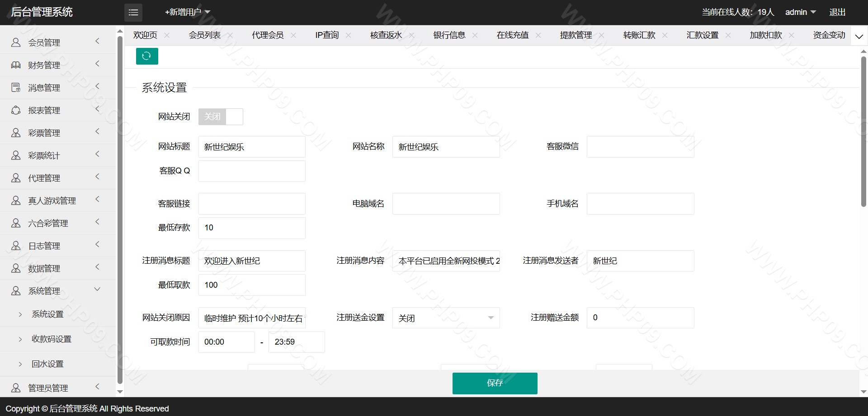Close the 银行信息 tab
868x416 pixels.
[x=475, y=35]
